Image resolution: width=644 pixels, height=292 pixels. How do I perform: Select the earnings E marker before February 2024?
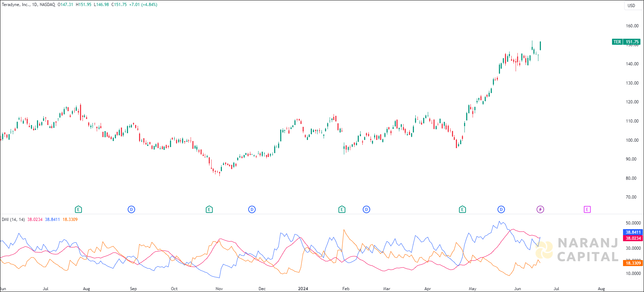click(x=342, y=210)
